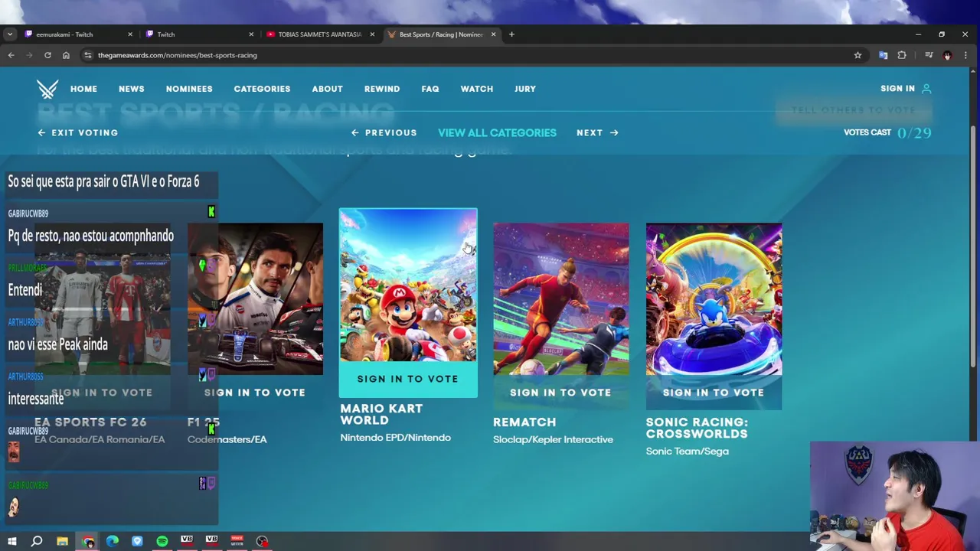Open the media control icon in Chrome toolbar
Image resolution: width=980 pixels, height=551 pixels.
[x=928, y=55]
